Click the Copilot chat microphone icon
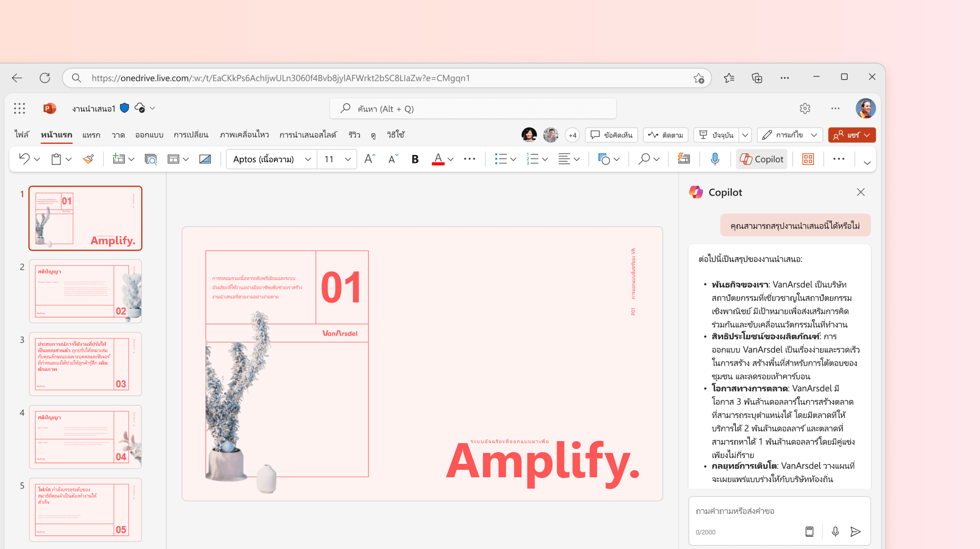Image resolution: width=980 pixels, height=549 pixels. [835, 532]
